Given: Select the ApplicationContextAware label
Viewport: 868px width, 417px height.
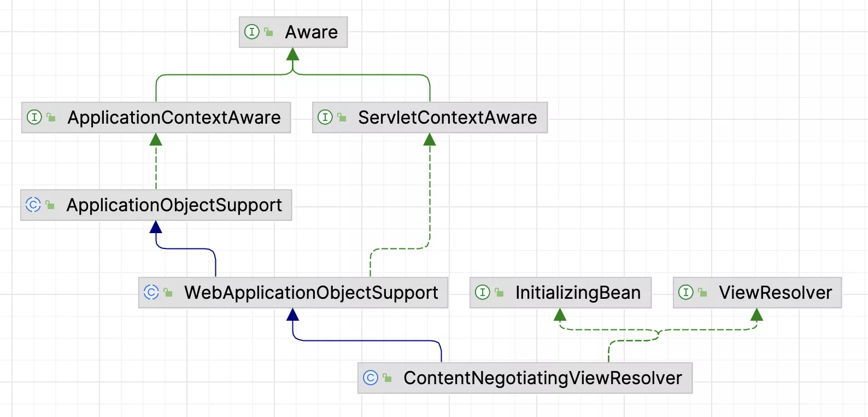Looking at the screenshot, I should tap(174, 118).
